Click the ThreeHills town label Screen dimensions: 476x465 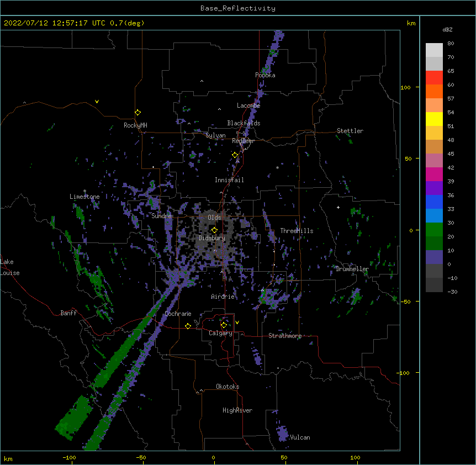tap(297, 231)
